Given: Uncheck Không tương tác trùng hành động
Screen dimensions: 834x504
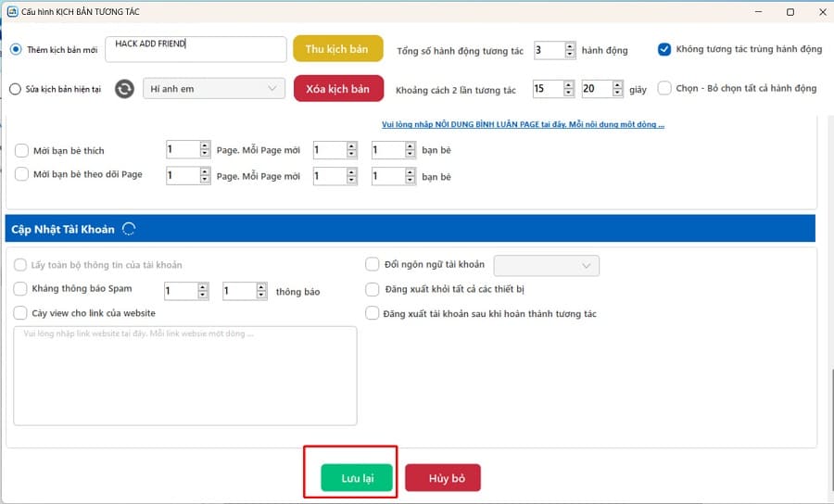Looking at the screenshot, I should click(x=663, y=49).
